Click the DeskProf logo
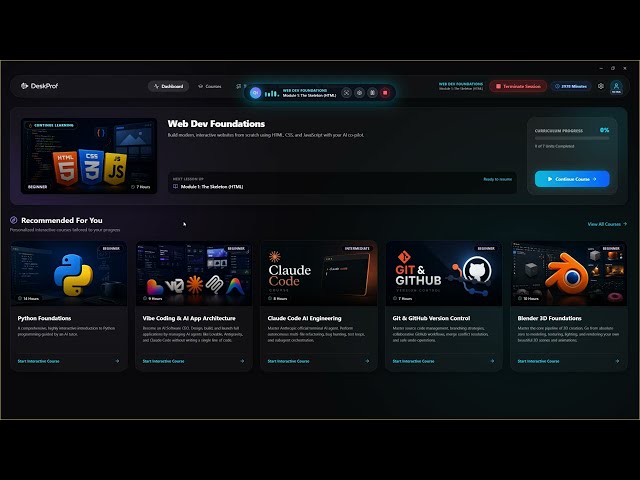Image resolution: width=640 pixels, height=480 pixels. pyautogui.click(x=39, y=86)
